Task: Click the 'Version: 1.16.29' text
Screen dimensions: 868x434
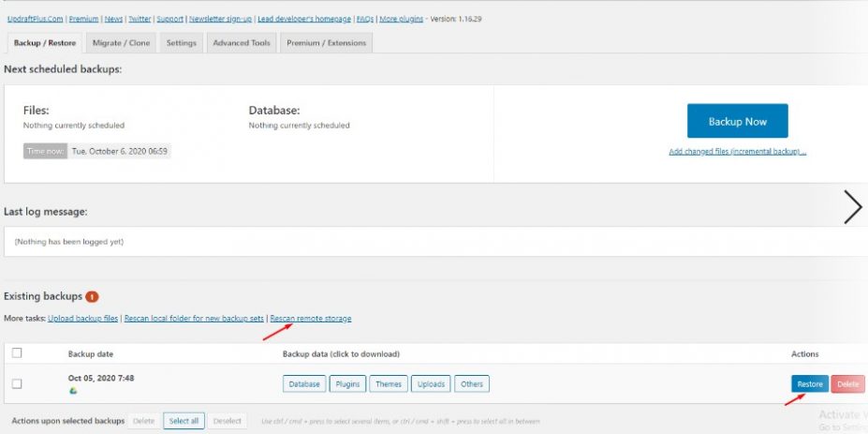Action: (x=456, y=19)
